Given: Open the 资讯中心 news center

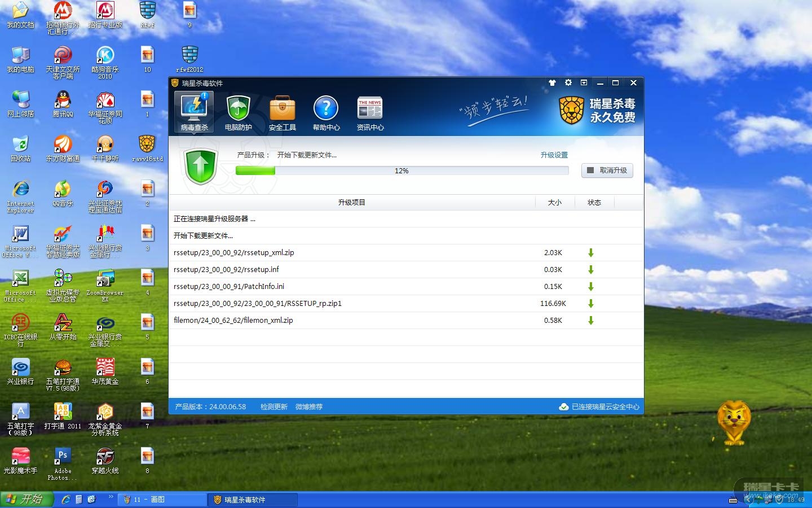Looking at the screenshot, I should click(x=370, y=113).
